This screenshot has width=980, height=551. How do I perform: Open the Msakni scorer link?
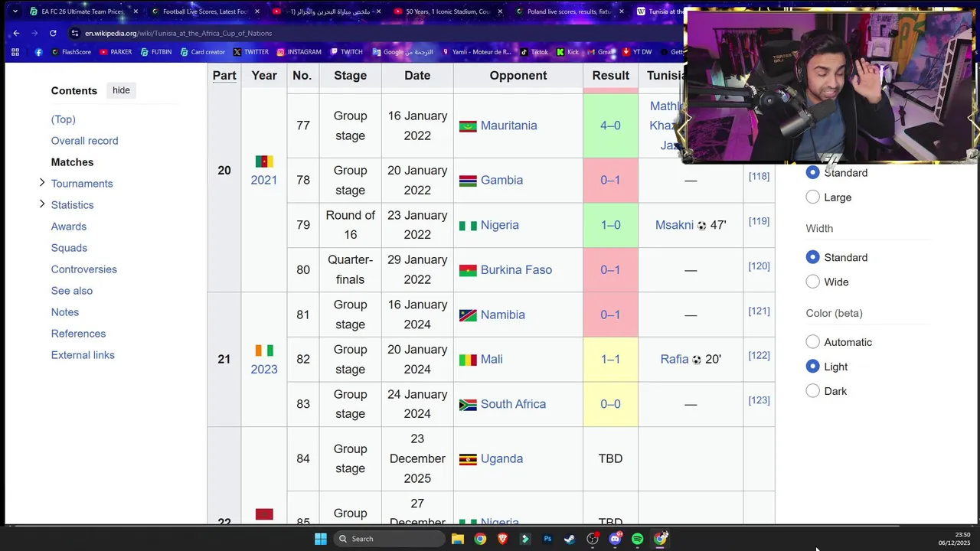[x=675, y=225]
